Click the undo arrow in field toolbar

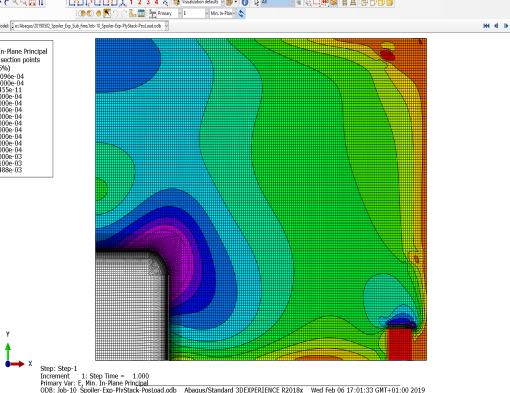click(115, 13)
